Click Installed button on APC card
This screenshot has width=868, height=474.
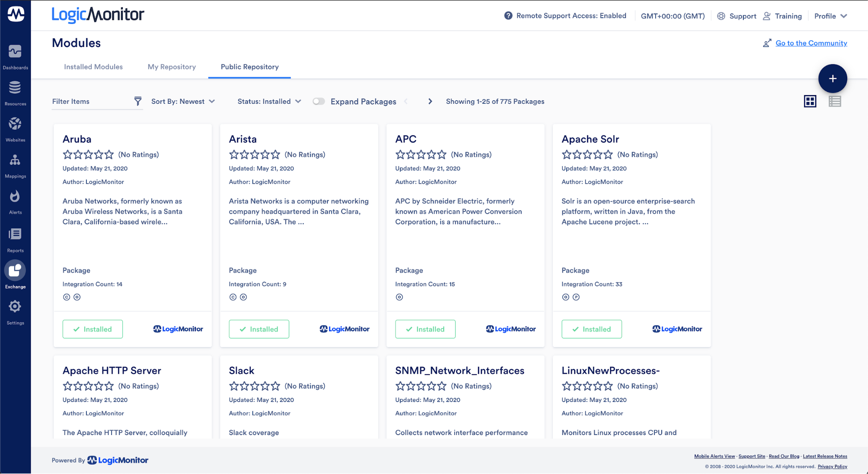click(x=425, y=329)
